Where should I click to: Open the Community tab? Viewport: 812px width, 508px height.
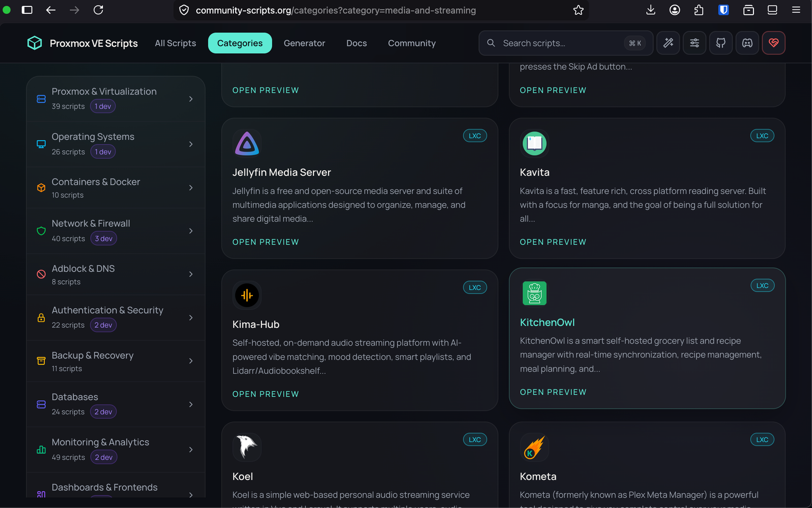(411, 43)
